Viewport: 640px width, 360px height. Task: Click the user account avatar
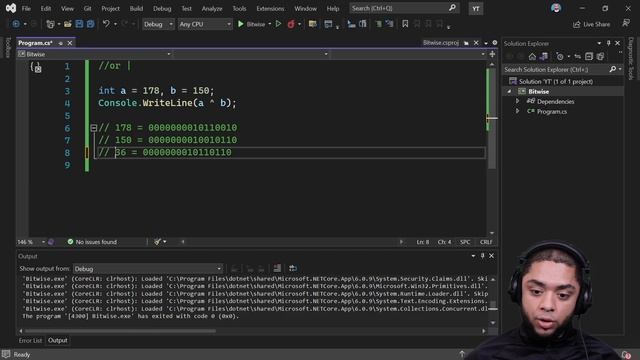point(556,8)
